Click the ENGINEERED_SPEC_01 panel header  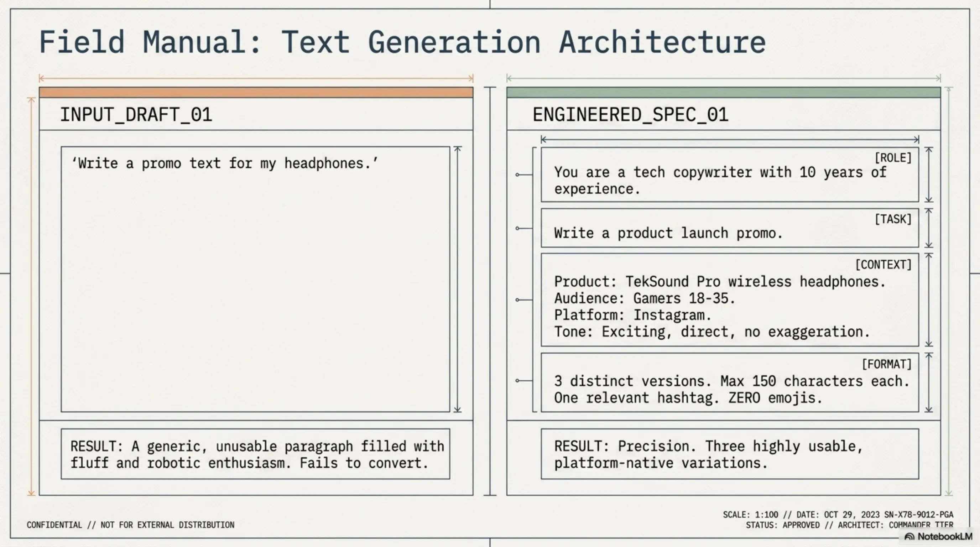click(630, 115)
